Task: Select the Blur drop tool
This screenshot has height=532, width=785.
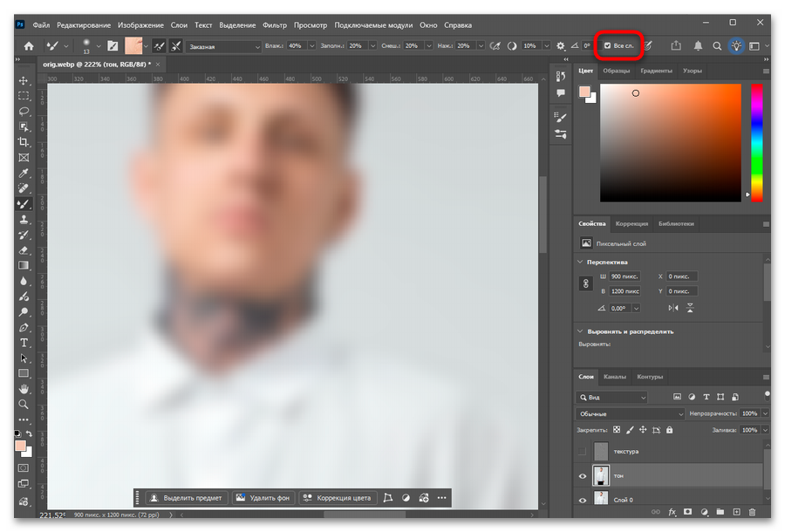Action: 24,282
